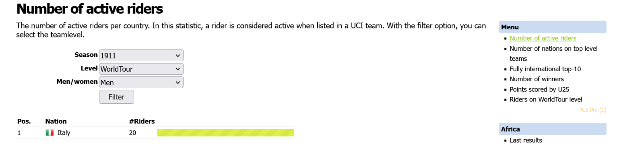Click the yellow rider count bar for Italy

[x=225, y=133]
